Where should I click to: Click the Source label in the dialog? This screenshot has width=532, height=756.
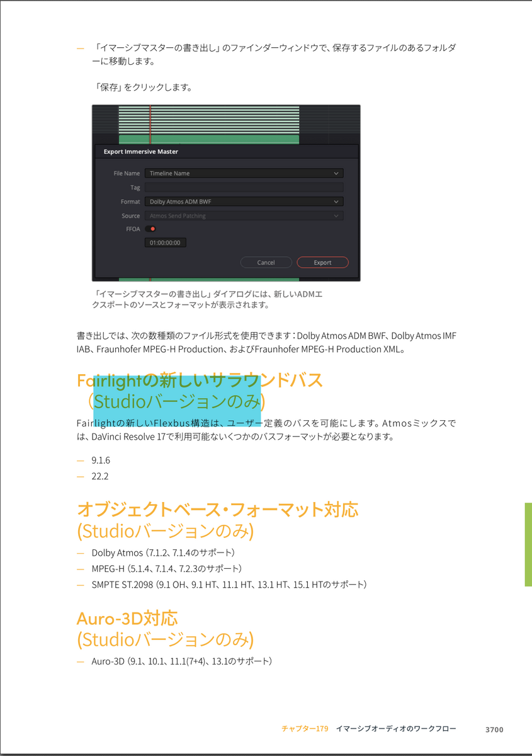pyautogui.click(x=131, y=216)
